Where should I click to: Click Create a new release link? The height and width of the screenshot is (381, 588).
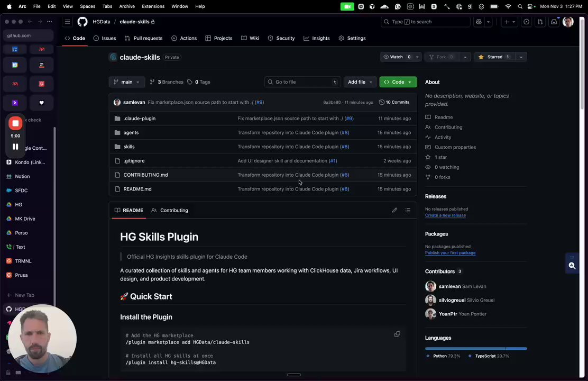[445, 215]
